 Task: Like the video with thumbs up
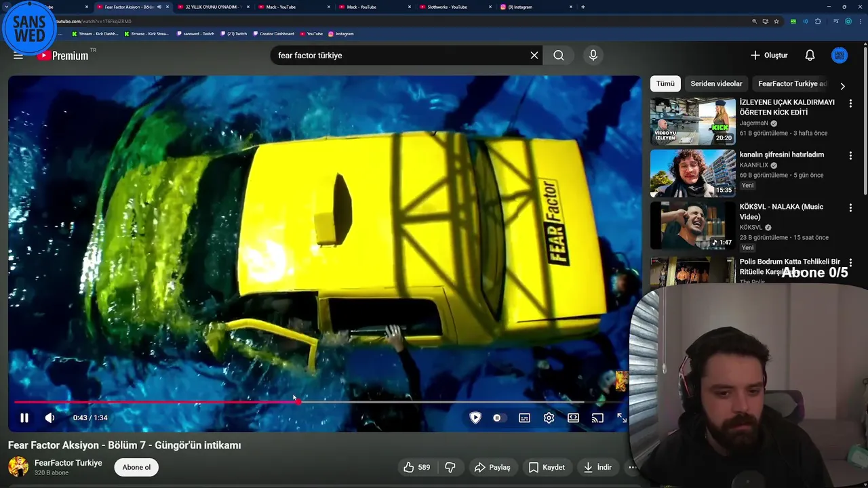point(416,467)
